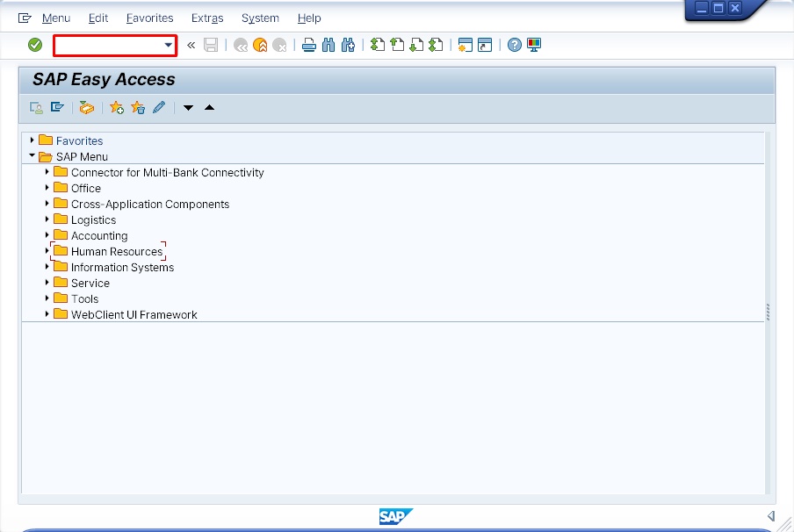Open the system menu icon beside Menu
This screenshot has height=532, width=794.
click(25, 18)
